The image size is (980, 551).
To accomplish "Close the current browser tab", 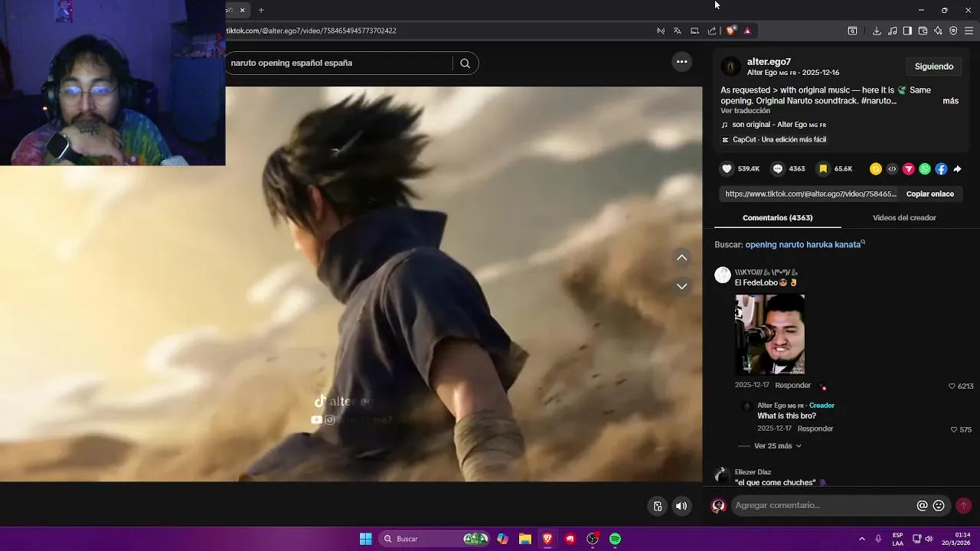I will [242, 10].
